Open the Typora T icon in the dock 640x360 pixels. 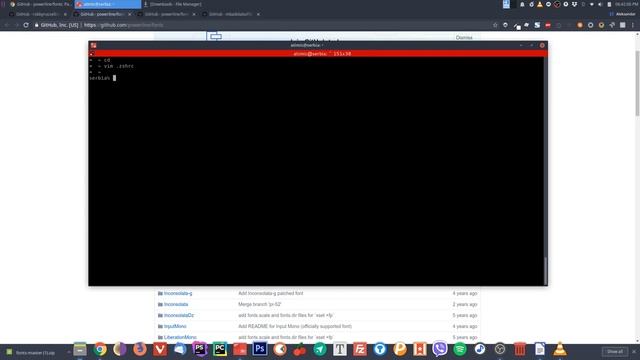(340, 349)
